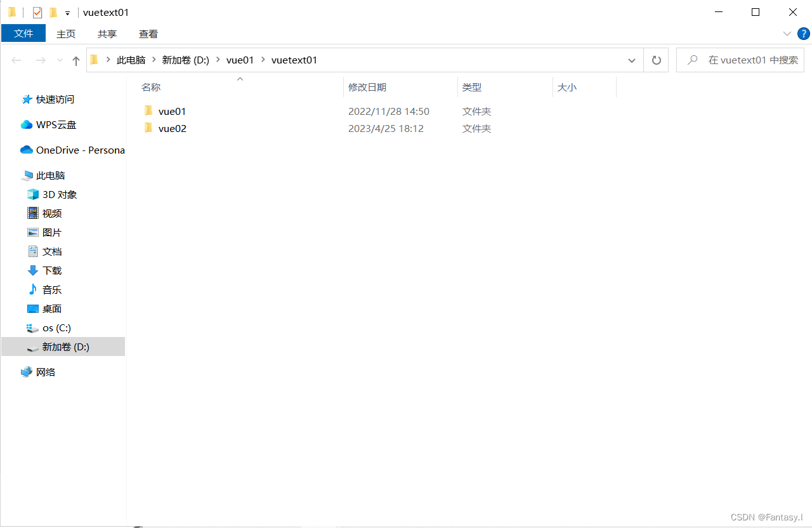Open the recent locations dropdown arrow

(x=60, y=60)
